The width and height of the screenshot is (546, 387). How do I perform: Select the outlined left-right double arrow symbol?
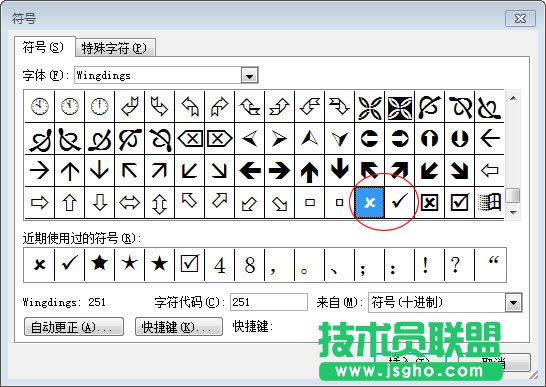point(129,202)
